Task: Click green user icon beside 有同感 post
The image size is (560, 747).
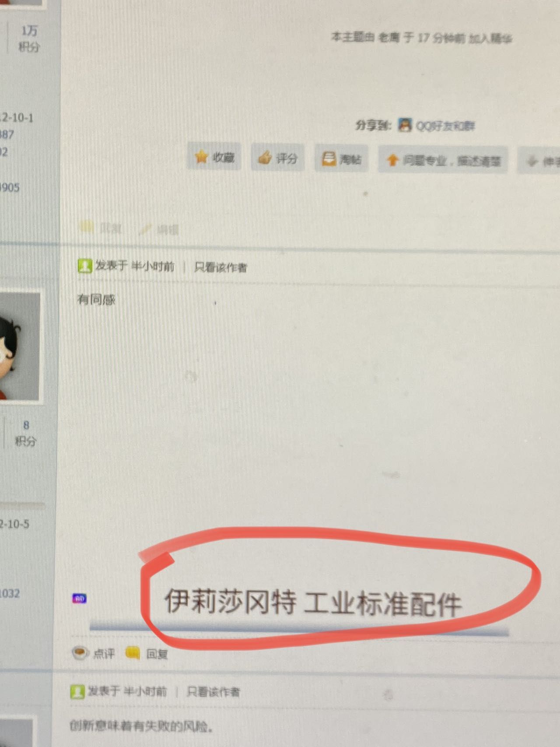Action: point(84,266)
